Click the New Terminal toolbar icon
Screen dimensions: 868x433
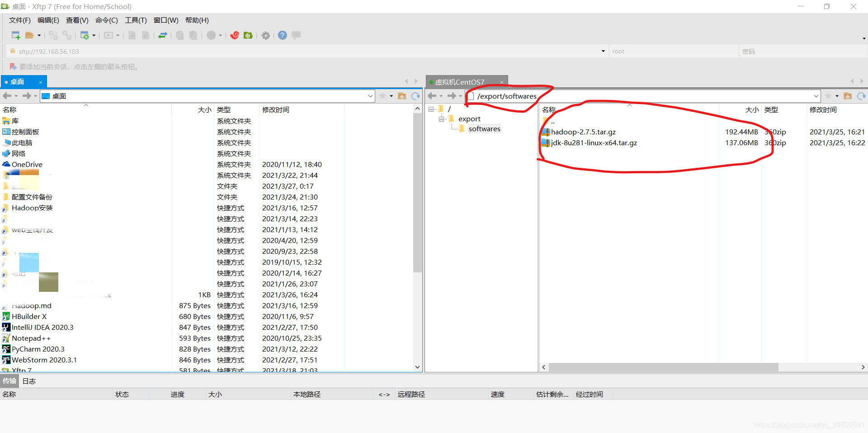pyautogui.click(x=108, y=35)
